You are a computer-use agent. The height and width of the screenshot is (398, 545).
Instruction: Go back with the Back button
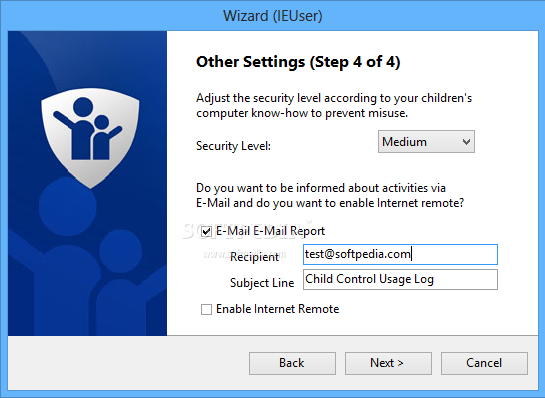point(292,363)
